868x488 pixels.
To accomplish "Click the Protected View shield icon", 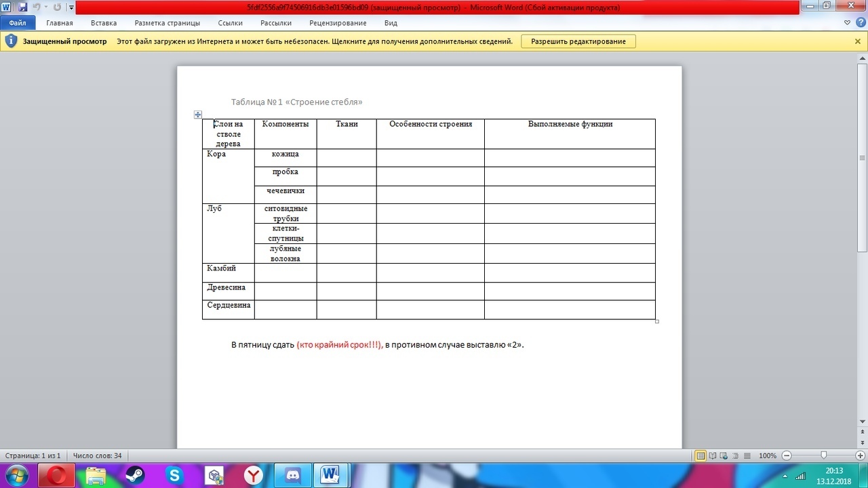I will pyautogui.click(x=11, y=41).
